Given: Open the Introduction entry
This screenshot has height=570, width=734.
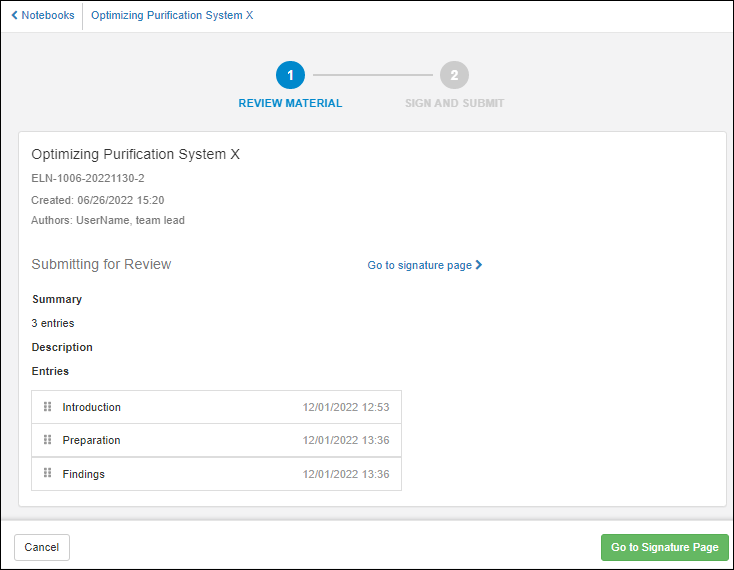Looking at the screenshot, I should (x=91, y=407).
